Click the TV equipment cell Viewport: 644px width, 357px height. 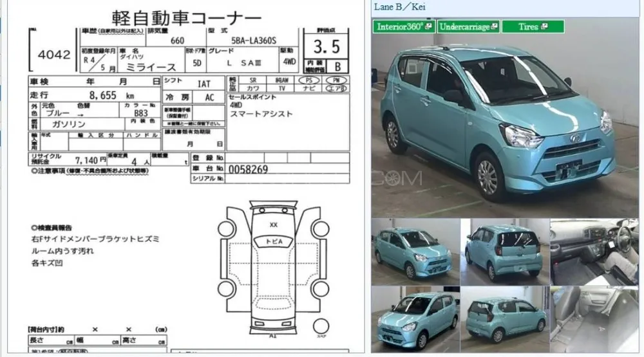tap(282, 88)
